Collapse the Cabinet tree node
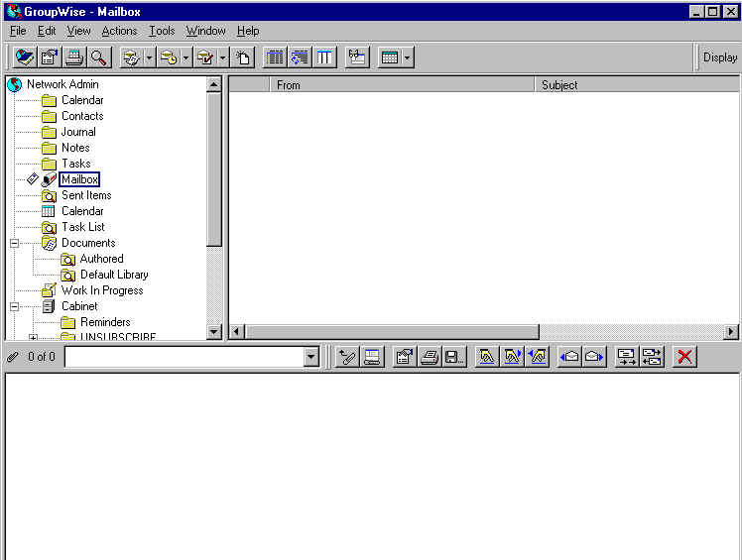This screenshot has width=742, height=560. (x=15, y=306)
